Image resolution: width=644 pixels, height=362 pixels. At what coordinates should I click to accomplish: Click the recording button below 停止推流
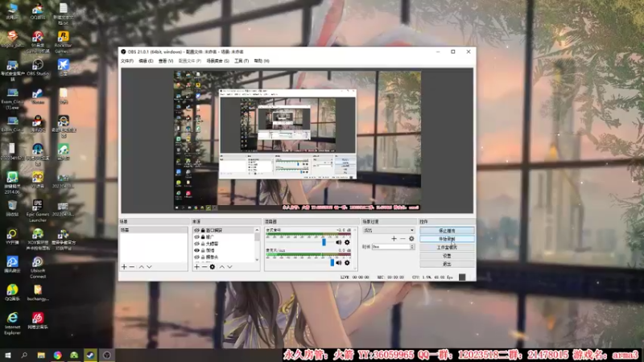447,239
